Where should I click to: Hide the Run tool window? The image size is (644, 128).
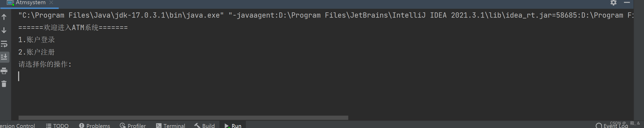[x=627, y=2]
